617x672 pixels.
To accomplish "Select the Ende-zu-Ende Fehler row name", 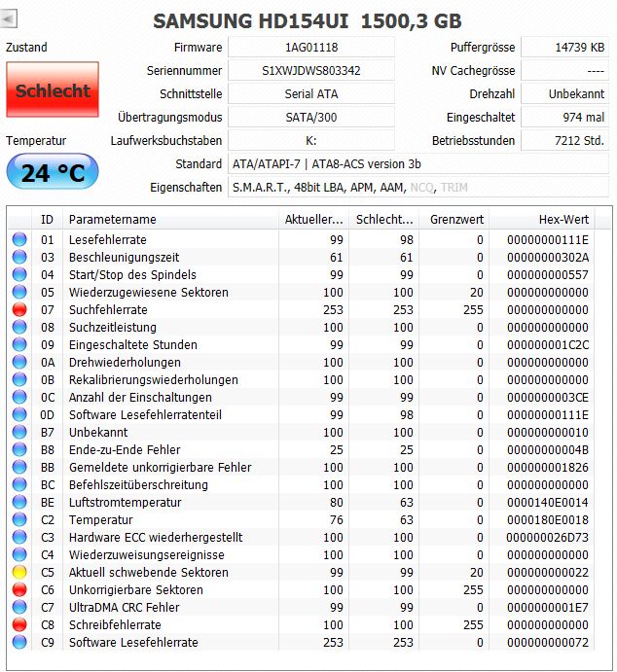I will point(125,450).
